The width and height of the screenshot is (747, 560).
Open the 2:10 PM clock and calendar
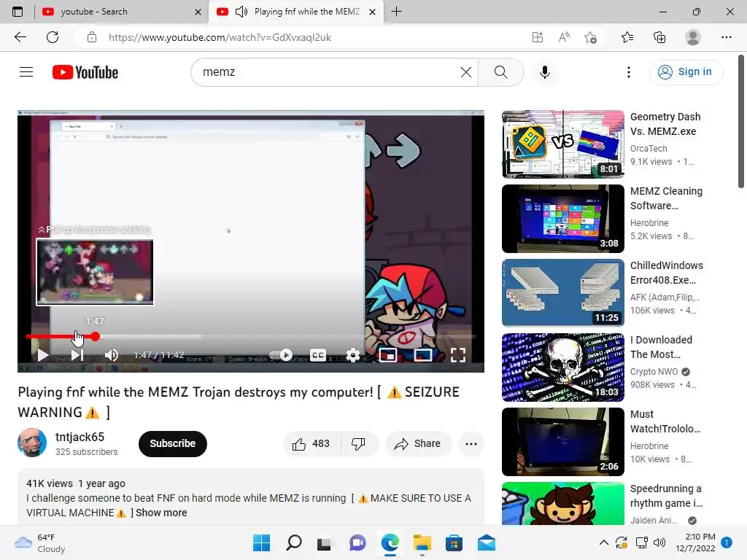(695, 542)
